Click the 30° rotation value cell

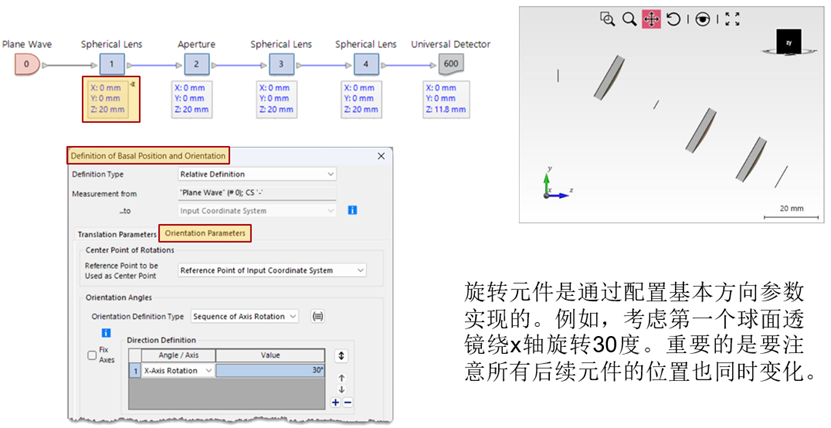[x=270, y=370]
